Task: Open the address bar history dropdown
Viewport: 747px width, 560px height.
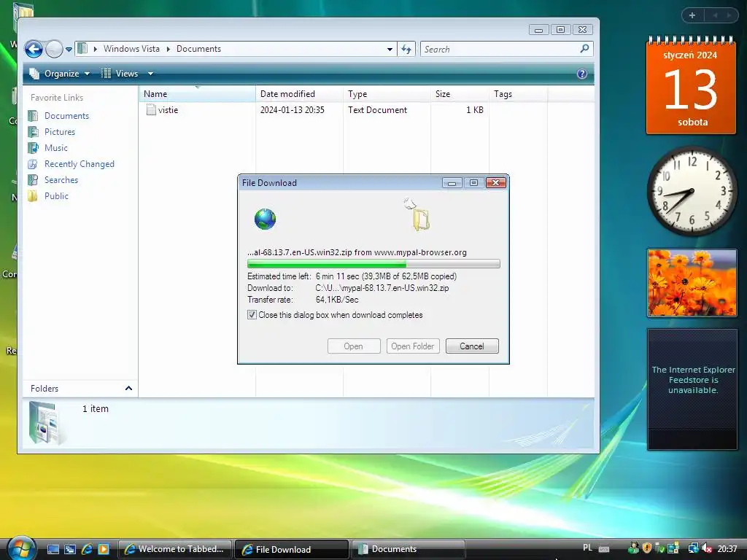Action: point(390,49)
